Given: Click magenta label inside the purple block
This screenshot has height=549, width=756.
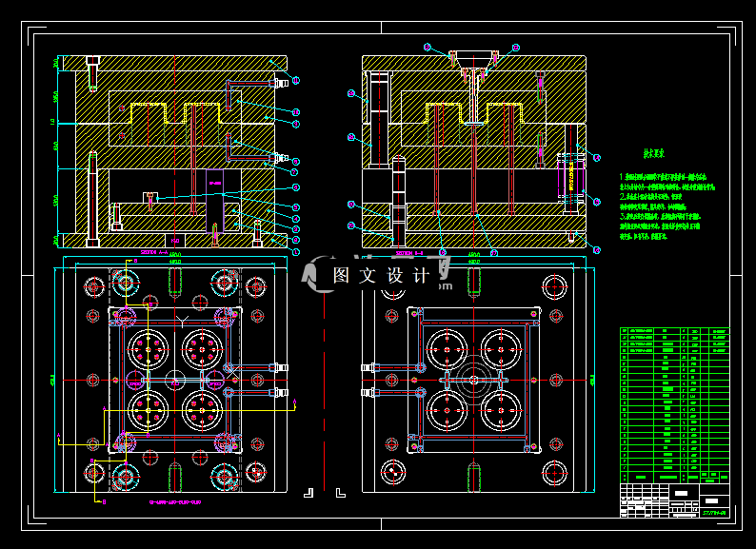Looking at the screenshot, I should pyautogui.click(x=215, y=184).
